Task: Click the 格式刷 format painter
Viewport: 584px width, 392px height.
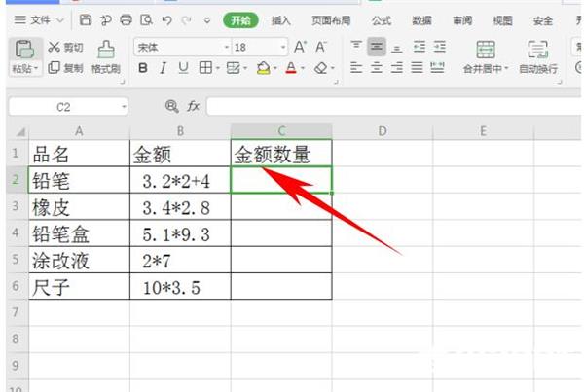Action: click(x=106, y=57)
